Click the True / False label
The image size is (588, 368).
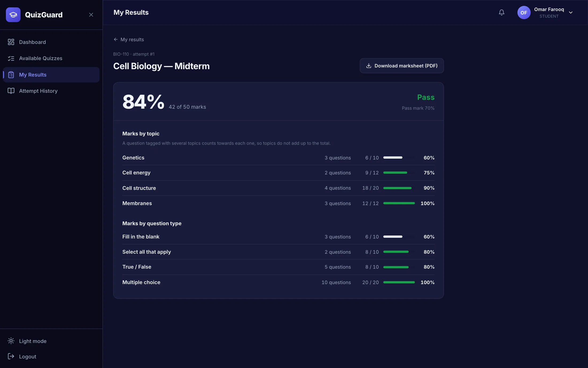(137, 267)
